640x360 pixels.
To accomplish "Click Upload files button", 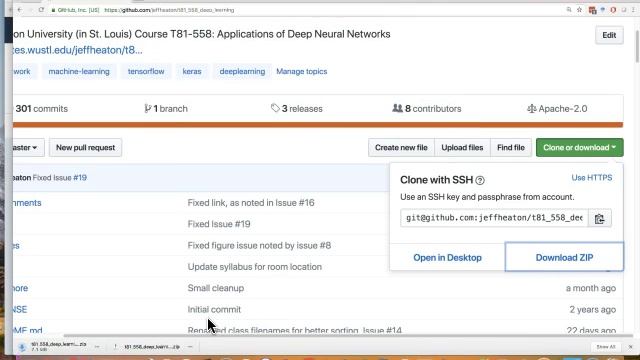I will point(462,148).
